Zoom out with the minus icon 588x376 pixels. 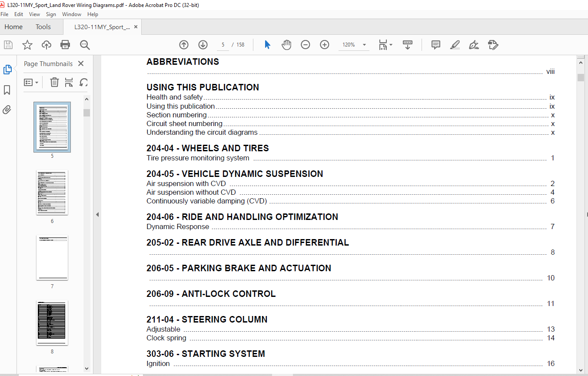(306, 45)
